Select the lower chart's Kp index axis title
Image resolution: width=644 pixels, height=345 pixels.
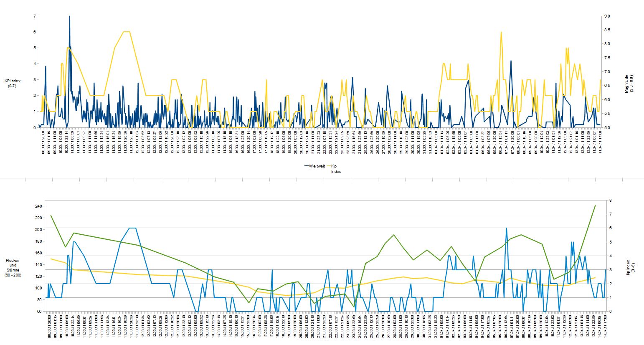click(x=628, y=267)
